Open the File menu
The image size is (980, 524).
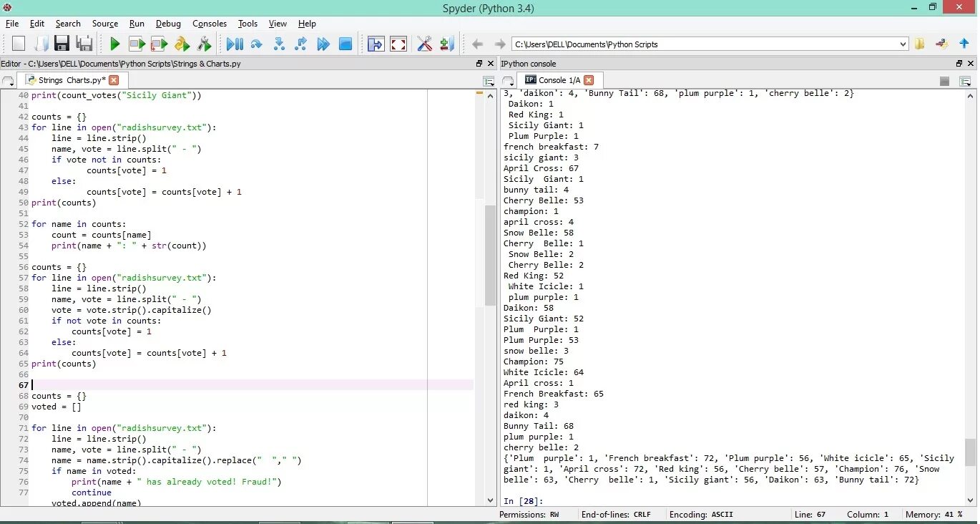point(12,24)
